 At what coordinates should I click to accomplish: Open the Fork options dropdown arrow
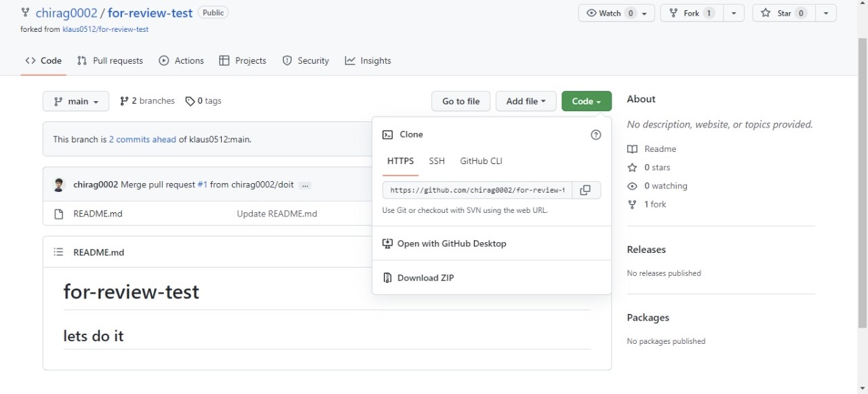coord(733,13)
